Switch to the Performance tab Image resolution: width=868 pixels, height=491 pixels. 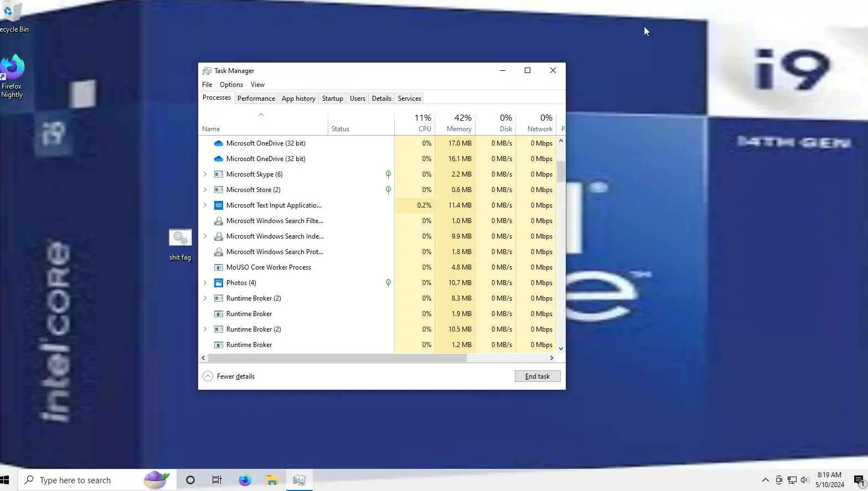[256, 99]
